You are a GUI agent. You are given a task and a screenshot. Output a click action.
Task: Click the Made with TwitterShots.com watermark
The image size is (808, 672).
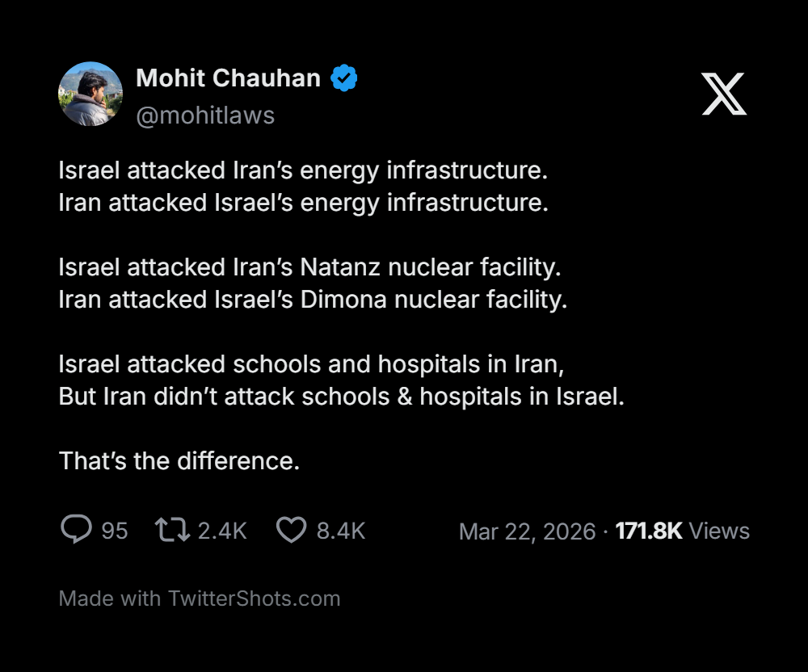(200, 598)
